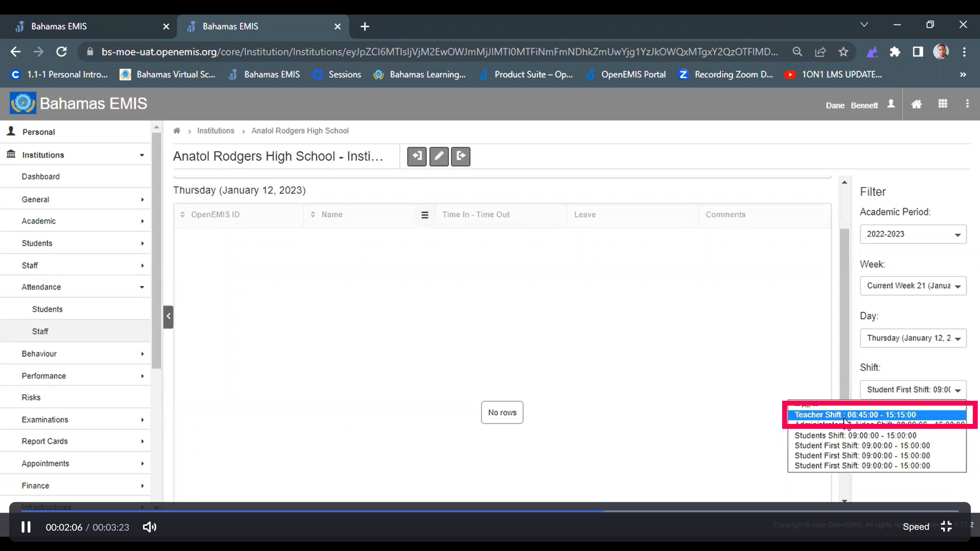Open the Week dropdown
980x551 pixels.
[913, 286]
